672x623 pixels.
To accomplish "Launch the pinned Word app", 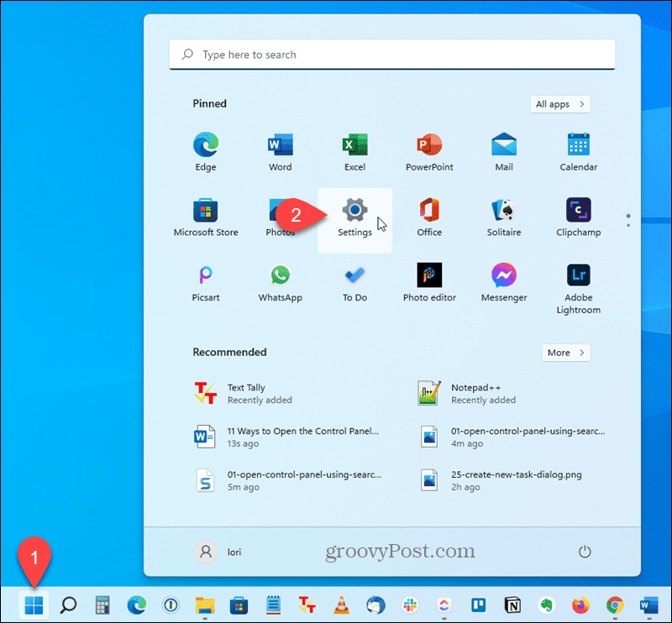I will pos(281,152).
